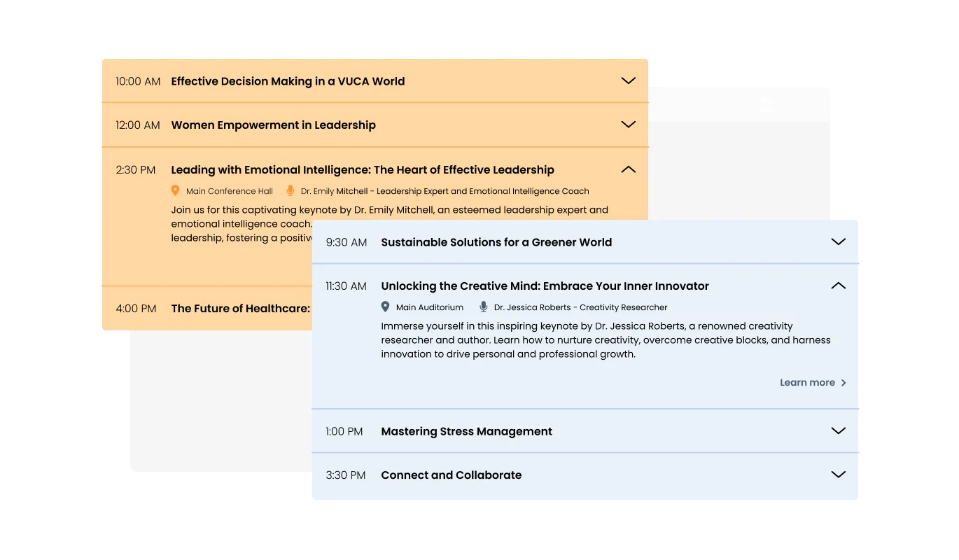This screenshot has height=560, width=959.
Task: Click the Mastering Stress Management title
Action: click(466, 431)
